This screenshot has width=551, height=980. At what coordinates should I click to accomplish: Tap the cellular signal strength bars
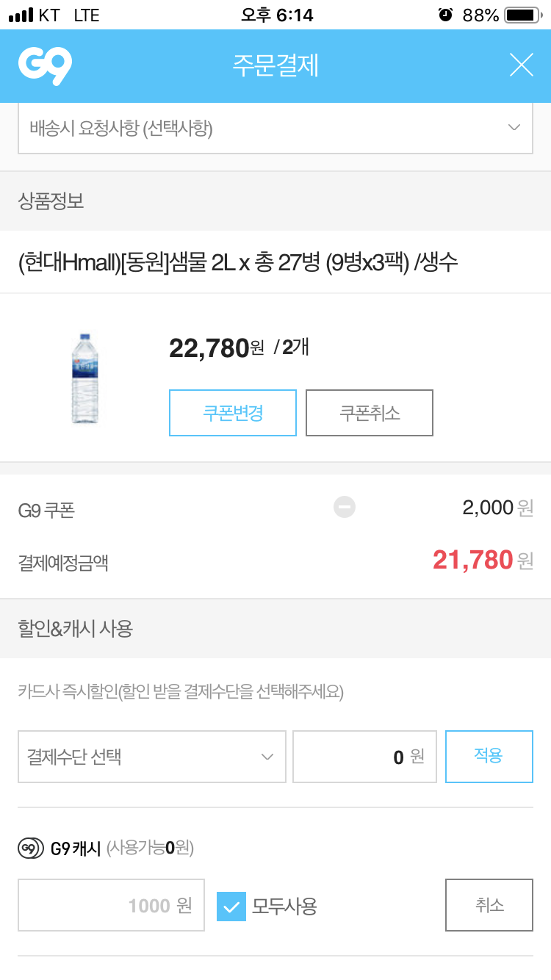click(x=21, y=15)
